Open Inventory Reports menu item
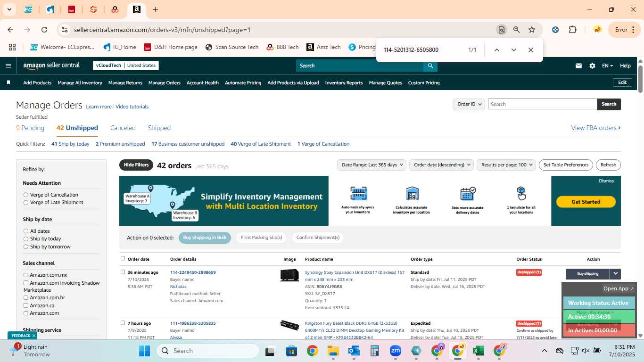Screen dimensions: 644x362 click(344, 83)
